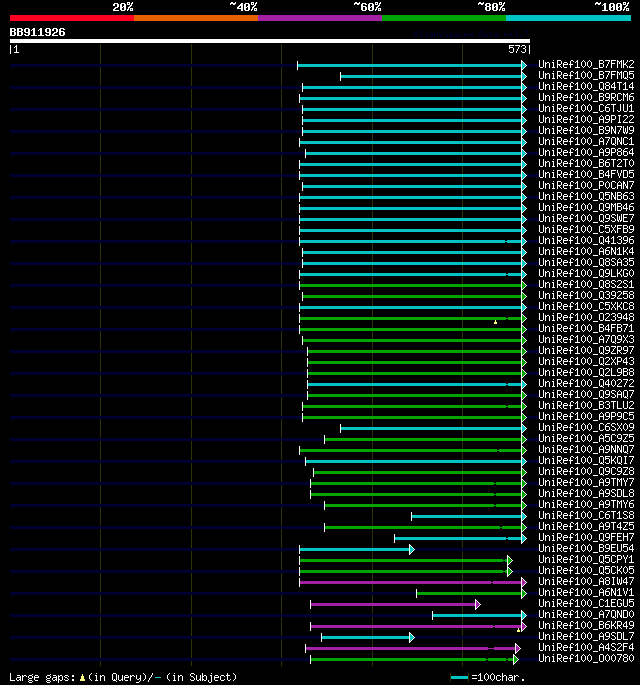Click the short cyan alignment bar for UniRef100_B9EU54
640x685 pixels.
click(357, 550)
